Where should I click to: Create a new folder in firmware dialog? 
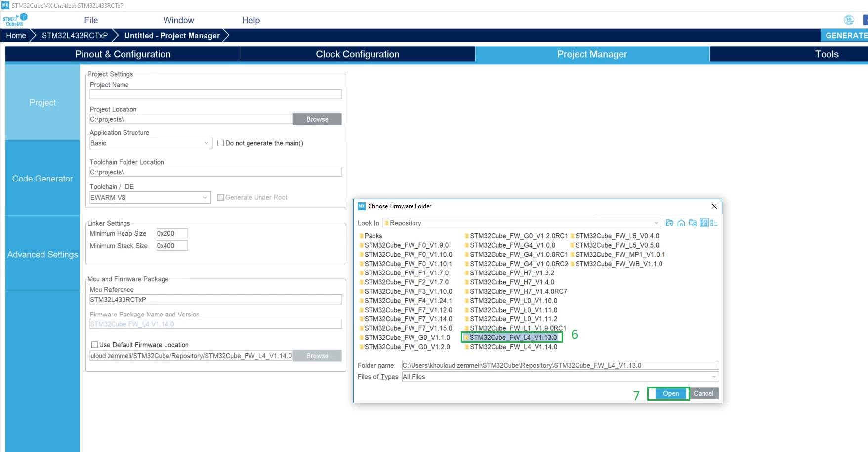click(693, 223)
